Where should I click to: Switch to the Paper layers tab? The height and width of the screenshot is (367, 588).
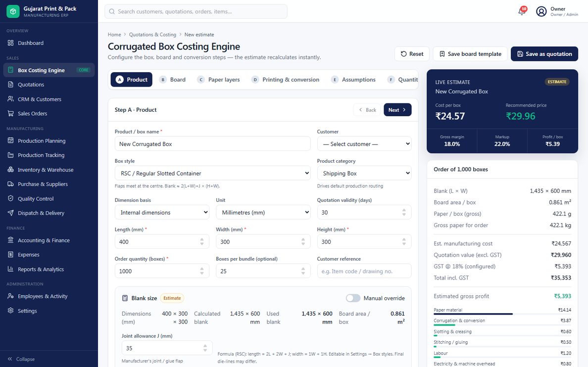click(x=219, y=80)
